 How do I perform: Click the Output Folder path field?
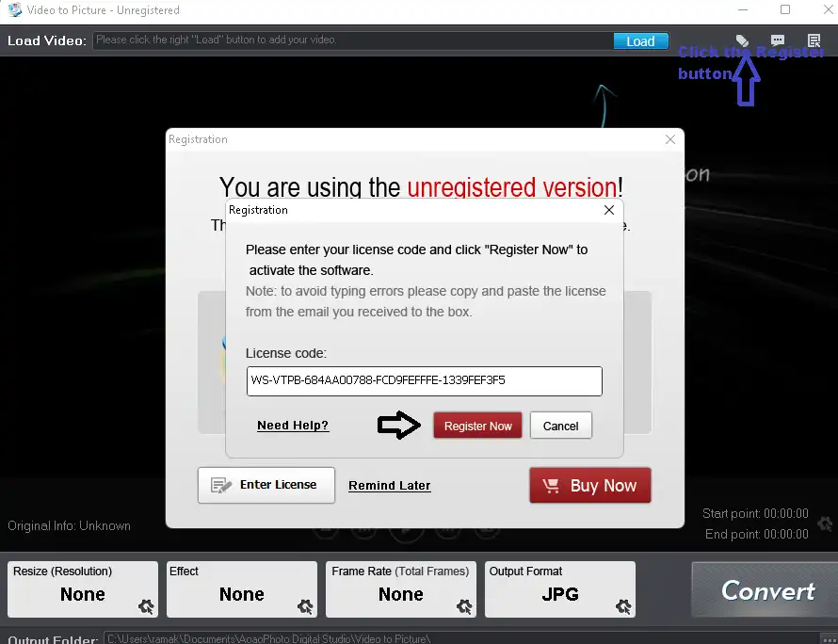[461, 638]
